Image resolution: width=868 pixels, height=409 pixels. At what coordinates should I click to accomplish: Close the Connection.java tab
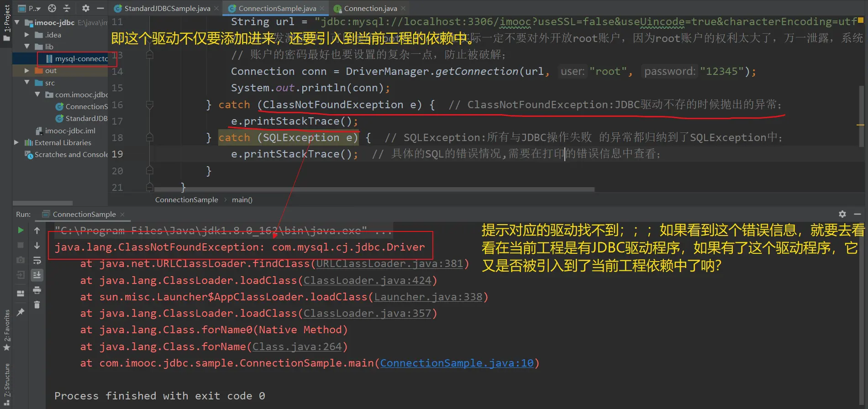coord(403,8)
